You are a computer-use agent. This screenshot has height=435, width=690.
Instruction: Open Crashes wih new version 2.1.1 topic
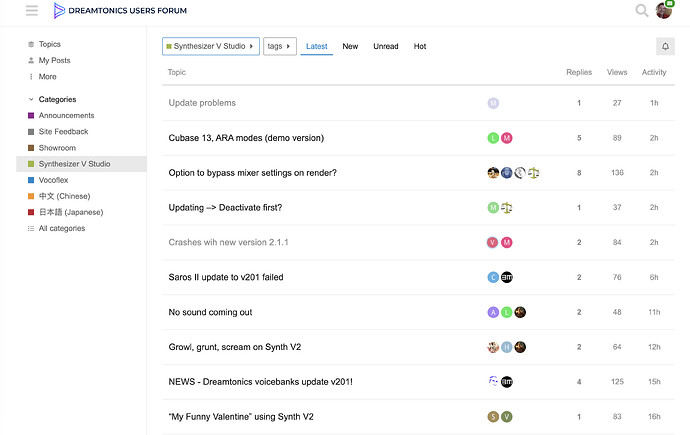(228, 242)
